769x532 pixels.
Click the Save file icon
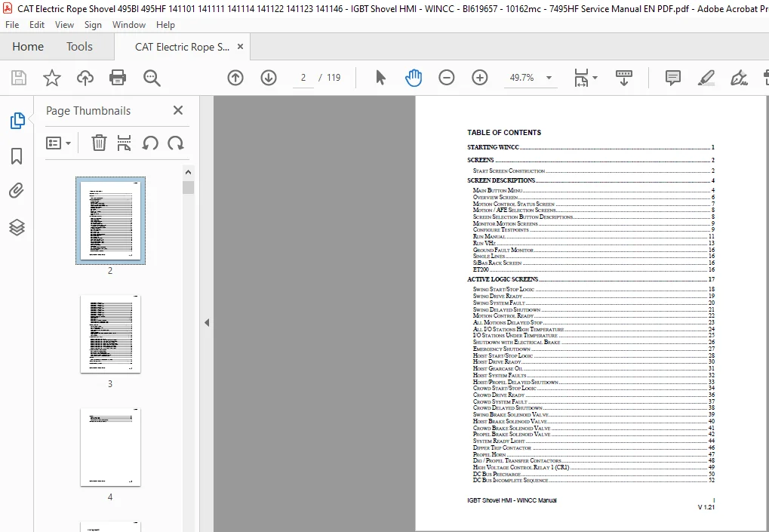tap(19, 78)
